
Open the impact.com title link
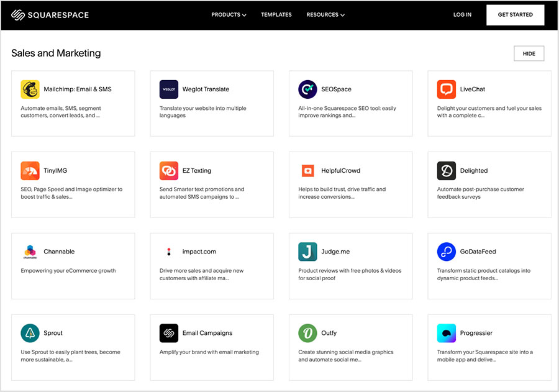coord(199,252)
